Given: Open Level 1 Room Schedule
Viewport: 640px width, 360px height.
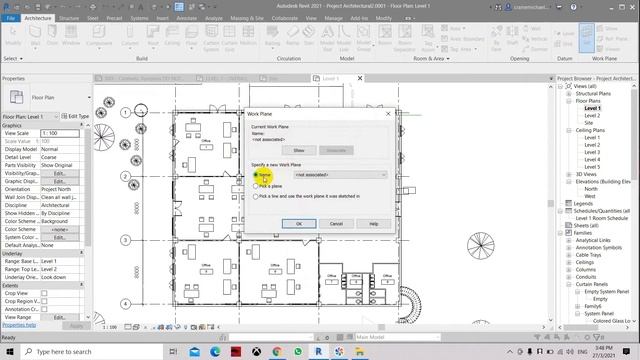Looking at the screenshot, I should [x=602, y=218].
